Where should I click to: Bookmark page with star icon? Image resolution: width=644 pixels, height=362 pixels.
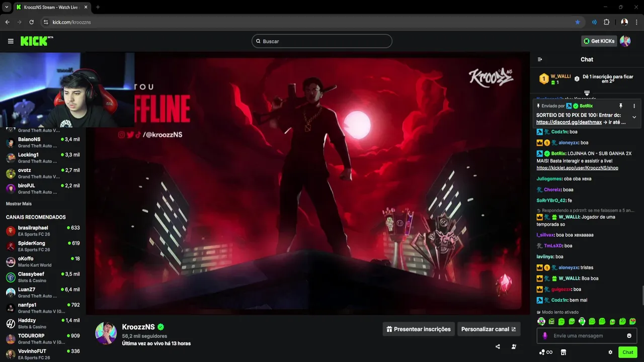click(x=578, y=22)
